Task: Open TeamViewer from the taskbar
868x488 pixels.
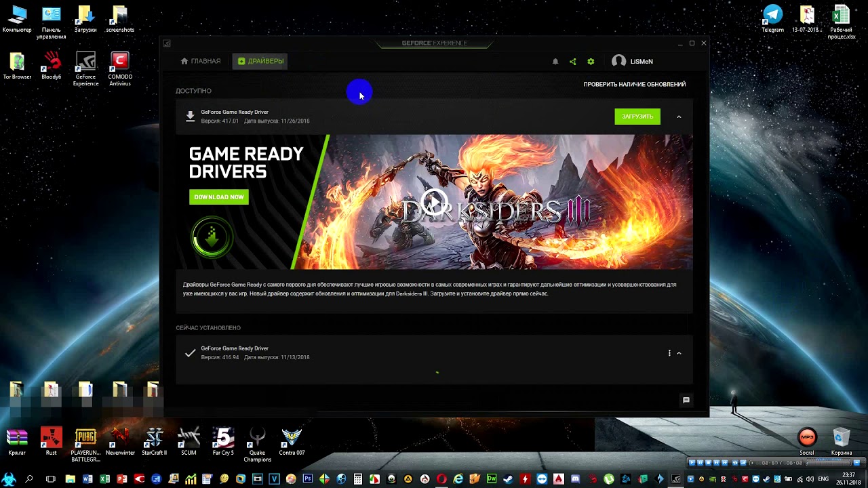Action: tap(542, 479)
